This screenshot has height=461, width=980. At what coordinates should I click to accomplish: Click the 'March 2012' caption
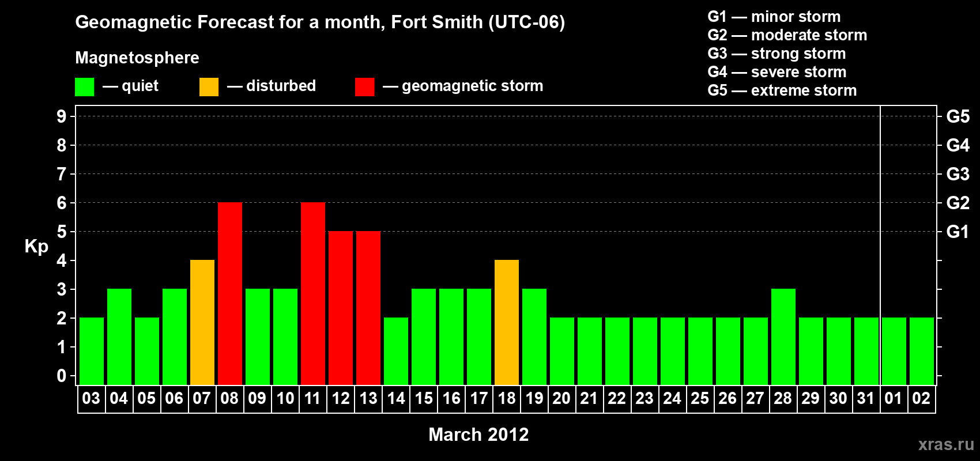[478, 434]
